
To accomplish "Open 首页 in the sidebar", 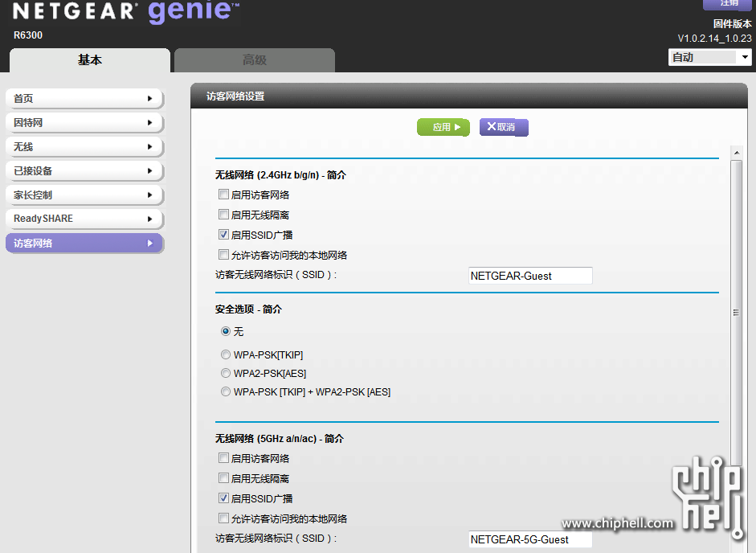I will tap(85, 98).
